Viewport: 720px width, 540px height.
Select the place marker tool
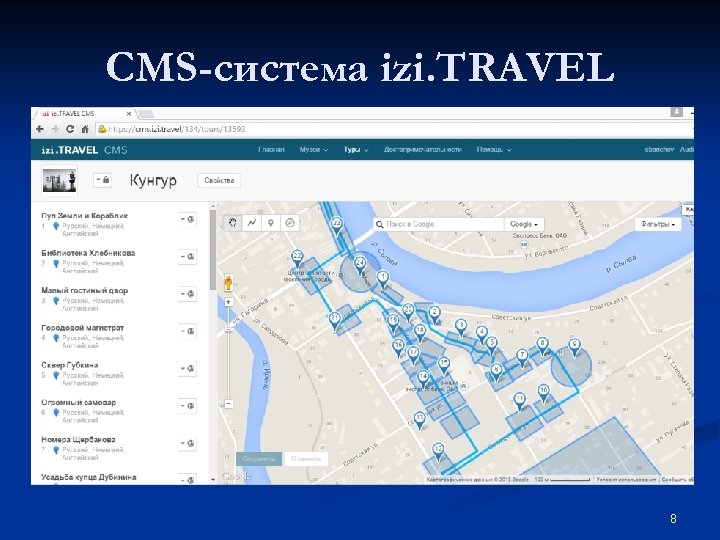pos(271,223)
